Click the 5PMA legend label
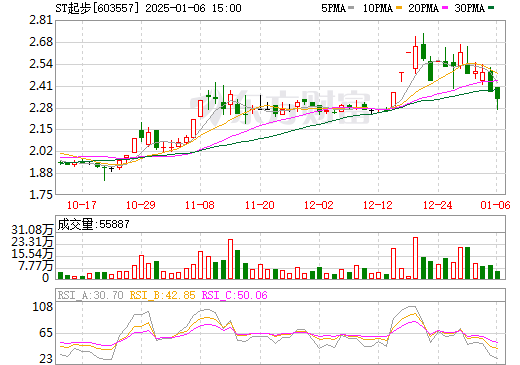The image size is (520, 365). point(333,8)
